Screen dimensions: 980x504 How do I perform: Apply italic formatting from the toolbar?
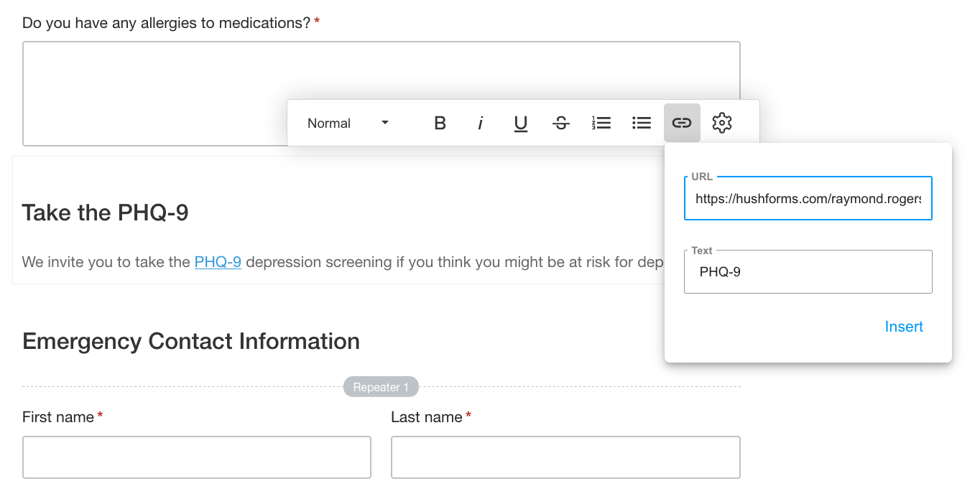pos(480,123)
